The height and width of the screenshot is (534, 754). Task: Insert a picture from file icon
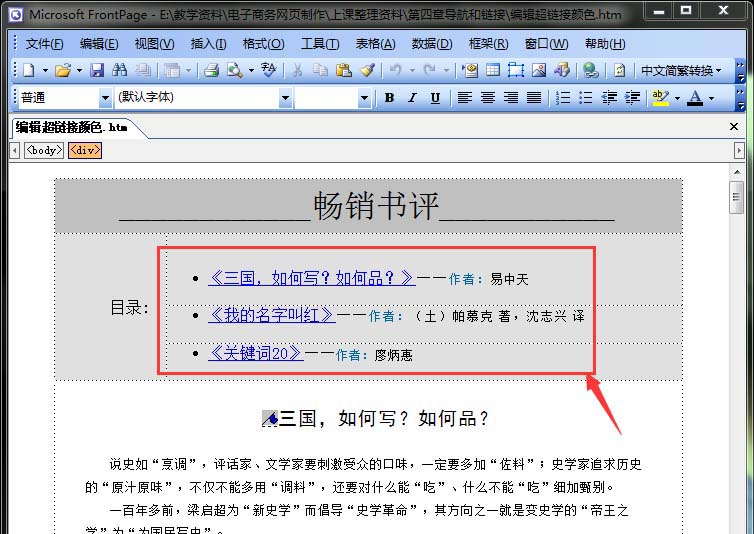539,71
